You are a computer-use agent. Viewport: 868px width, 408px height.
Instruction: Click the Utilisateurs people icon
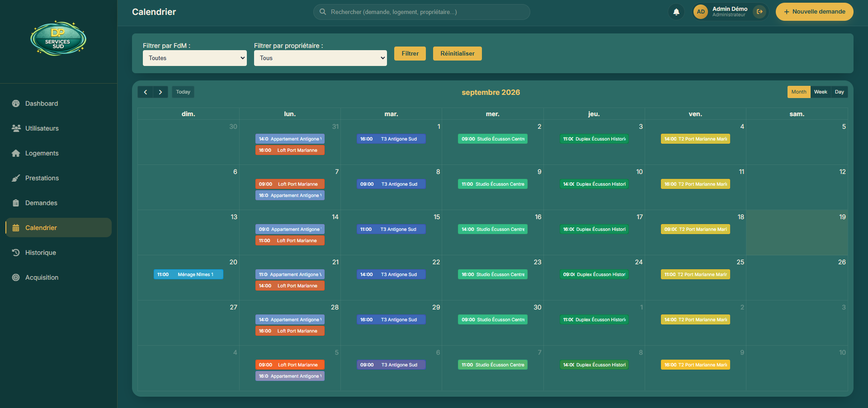(16, 128)
